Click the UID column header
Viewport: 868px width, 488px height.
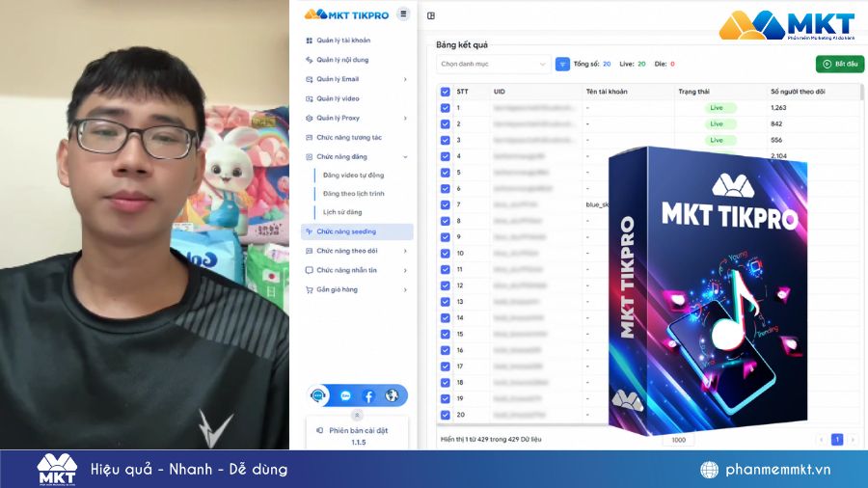pos(500,92)
